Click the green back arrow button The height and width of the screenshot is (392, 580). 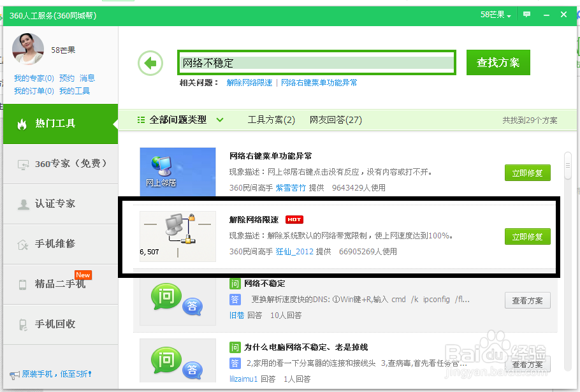(x=150, y=63)
